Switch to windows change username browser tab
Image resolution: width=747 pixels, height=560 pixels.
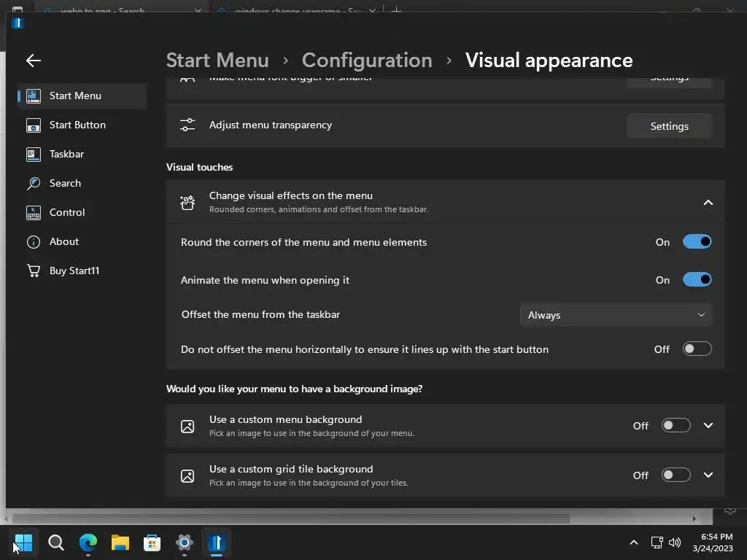[298, 9]
